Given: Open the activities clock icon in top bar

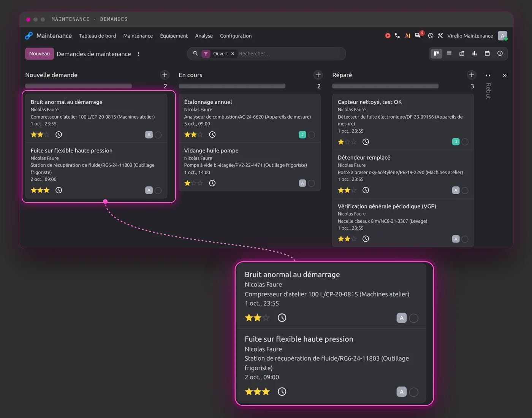Looking at the screenshot, I should point(431,36).
